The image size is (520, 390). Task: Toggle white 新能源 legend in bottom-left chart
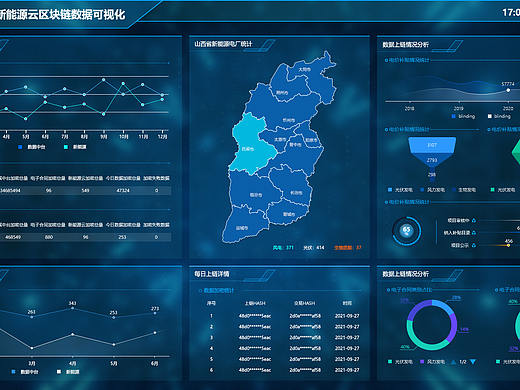68,372
